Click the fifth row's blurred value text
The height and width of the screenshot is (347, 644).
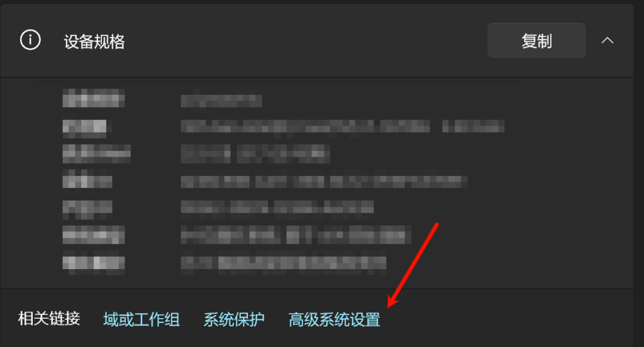click(277, 207)
